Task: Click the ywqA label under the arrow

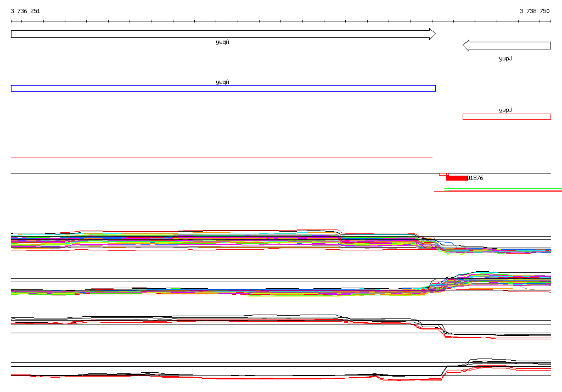Action: click(223, 42)
